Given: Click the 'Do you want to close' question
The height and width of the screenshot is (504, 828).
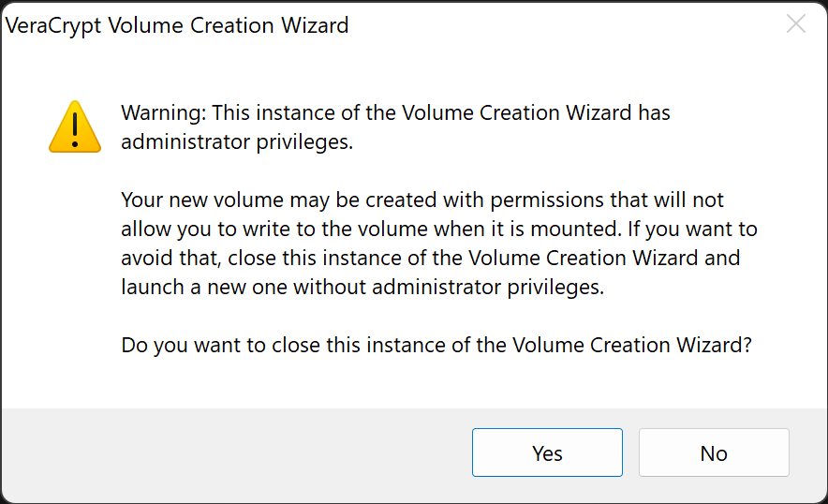Looking at the screenshot, I should pos(436,345).
